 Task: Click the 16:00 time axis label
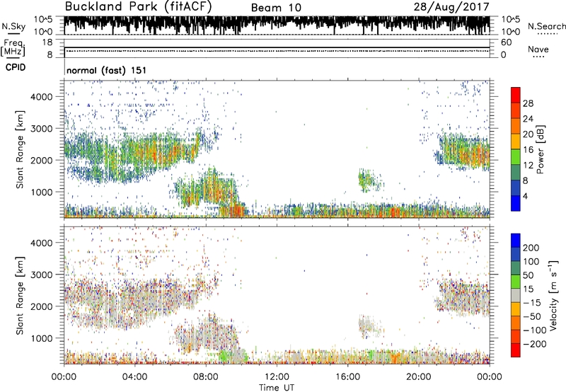click(x=347, y=377)
